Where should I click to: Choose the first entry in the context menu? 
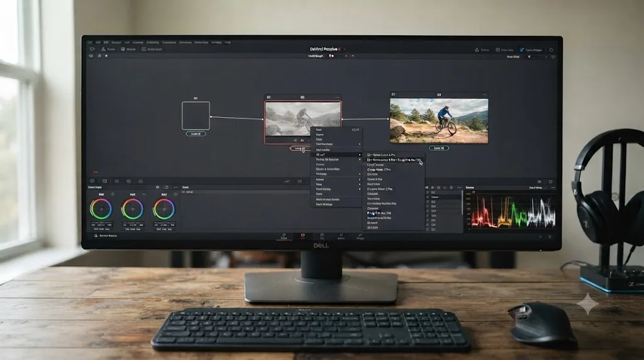pyautogui.click(x=336, y=130)
